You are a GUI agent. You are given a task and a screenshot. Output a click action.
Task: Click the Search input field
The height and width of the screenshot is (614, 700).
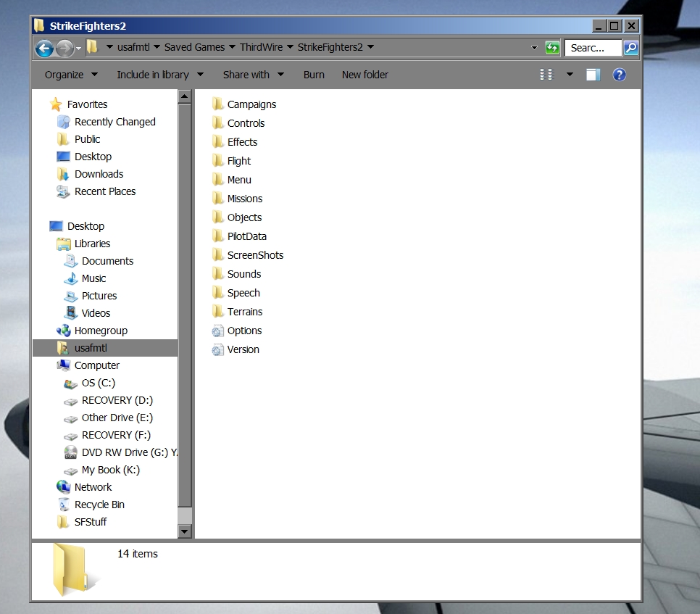[593, 48]
